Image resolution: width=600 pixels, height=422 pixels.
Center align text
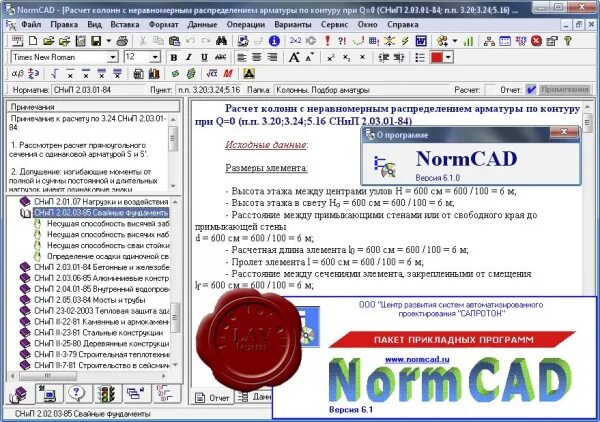[x=257, y=57]
